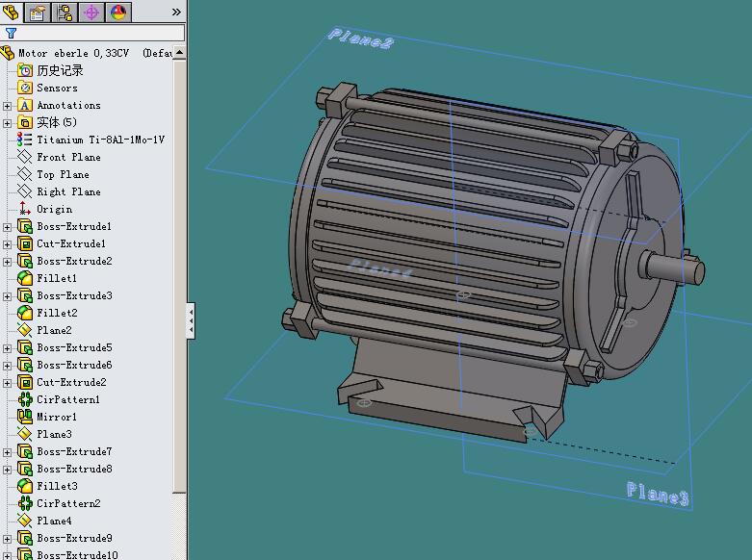Screen dimensions: 752x560
Task: Expand the 实体(5) solid bodies folder
Action: 8,123
